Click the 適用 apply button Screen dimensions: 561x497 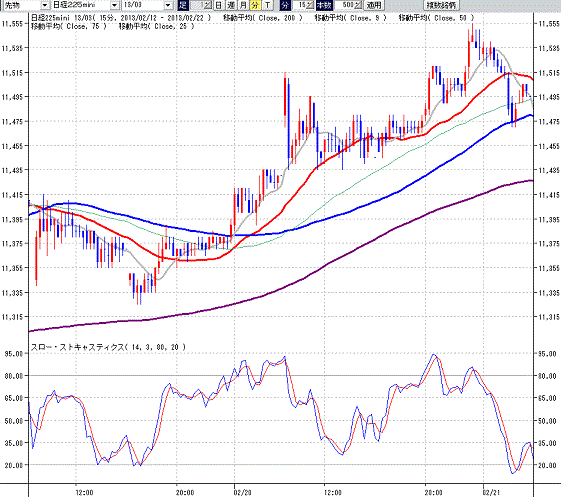(x=374, y=5)
